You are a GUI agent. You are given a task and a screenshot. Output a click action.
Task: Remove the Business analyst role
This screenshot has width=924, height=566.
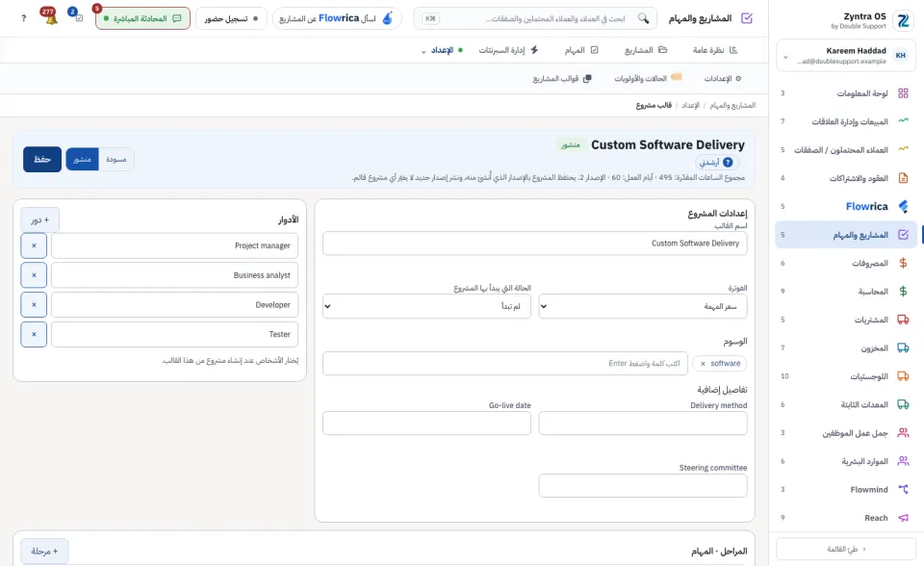click(34, 275)
